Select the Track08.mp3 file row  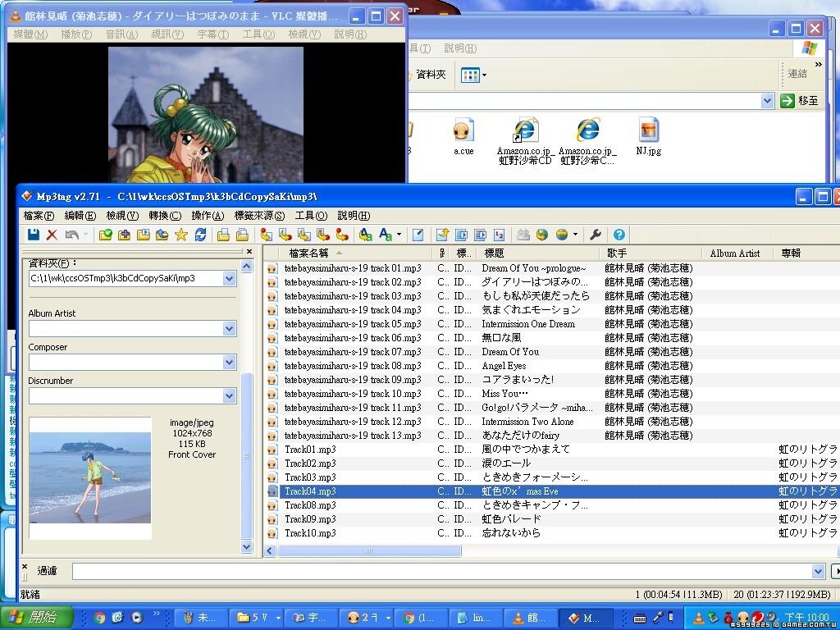310,505
